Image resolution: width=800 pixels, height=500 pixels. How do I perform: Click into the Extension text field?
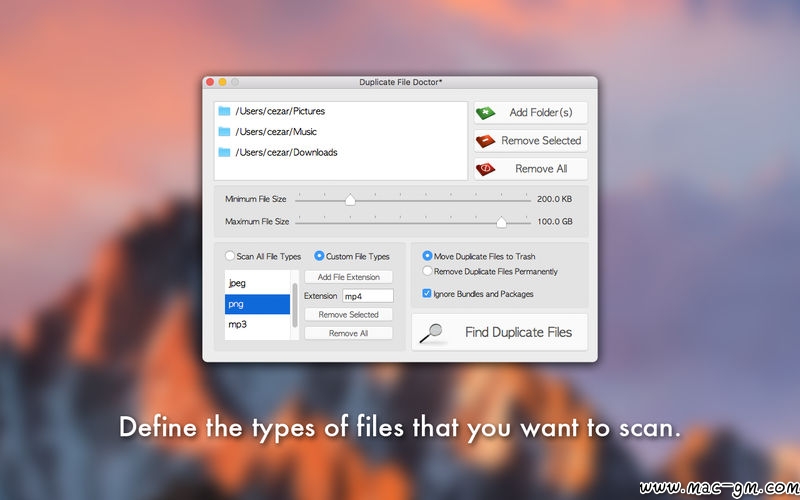368,296
